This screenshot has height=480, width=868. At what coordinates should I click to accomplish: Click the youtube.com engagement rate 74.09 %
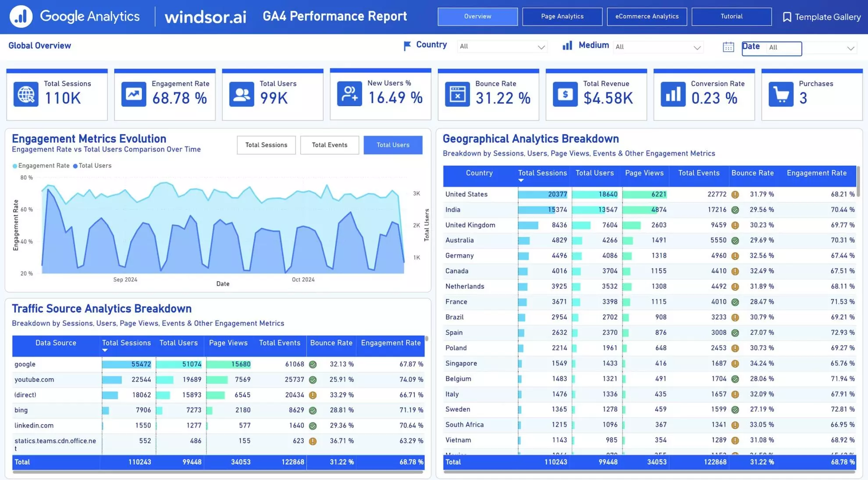click(x=411, y=380)
